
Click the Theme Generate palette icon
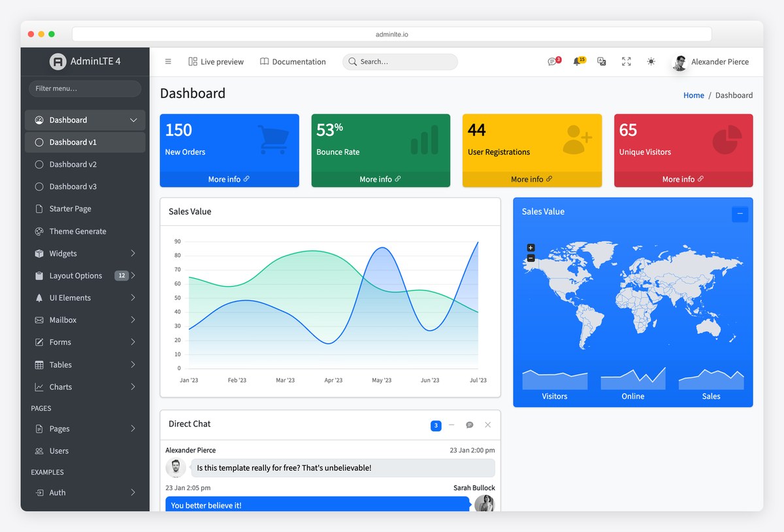(x=39, y=231)
